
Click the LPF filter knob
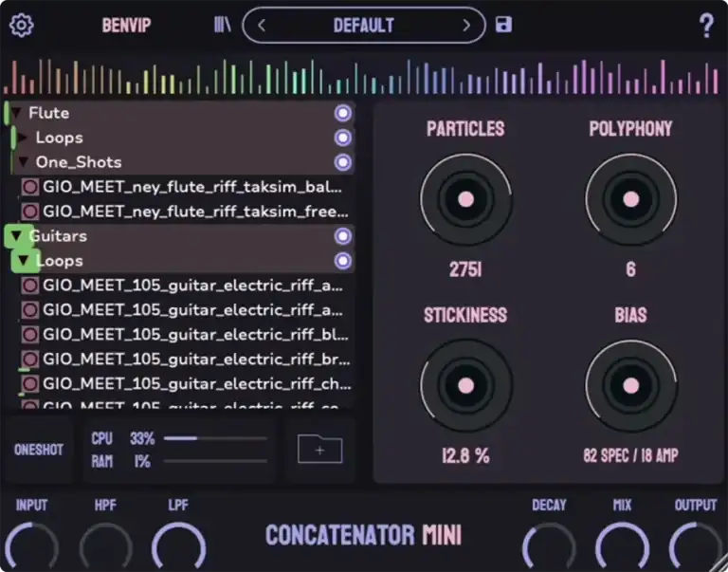point(179,547)
